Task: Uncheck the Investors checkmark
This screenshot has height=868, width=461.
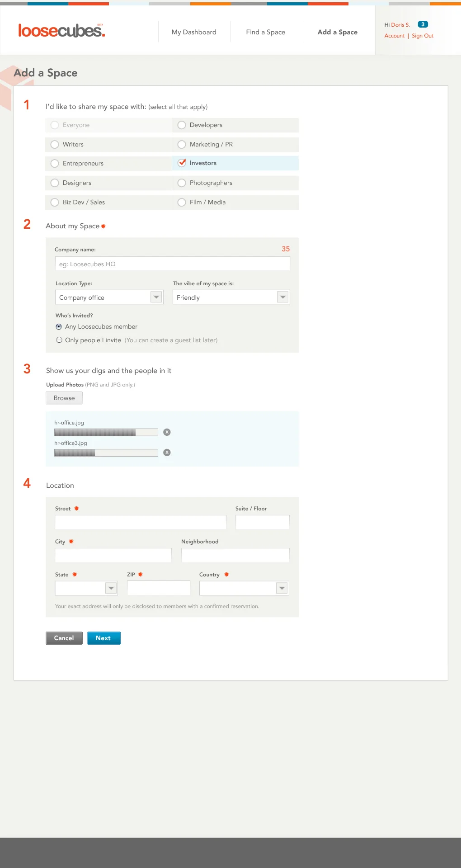Action: (182, 163)
